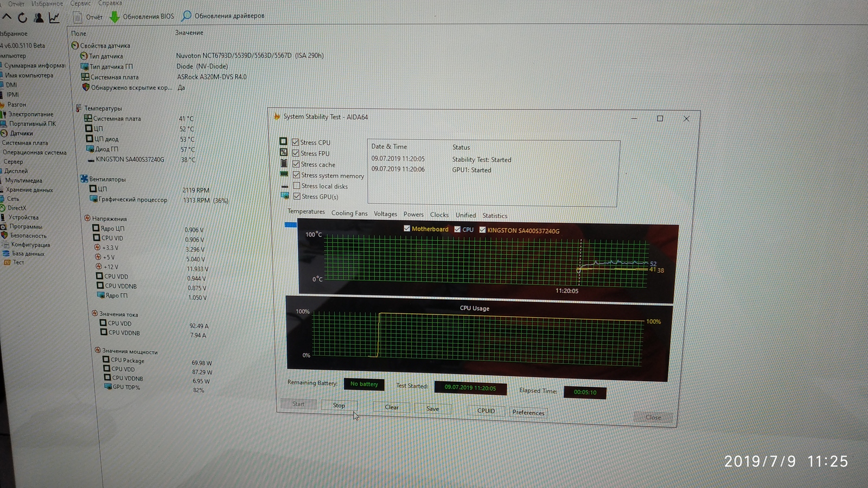Click the refresh icon in AIDA64 toolbar
Viewport: 868px width, 488px height.
23,18
